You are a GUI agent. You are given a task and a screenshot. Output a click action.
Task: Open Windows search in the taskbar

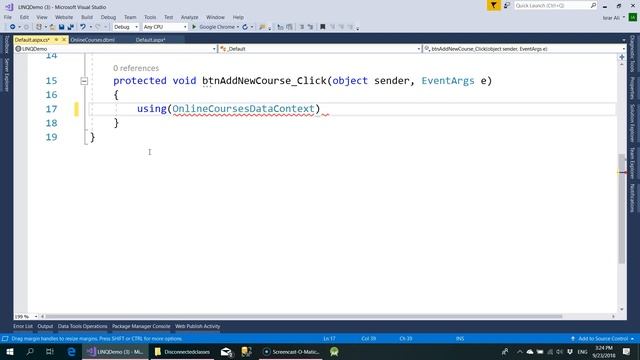point(30,351)
